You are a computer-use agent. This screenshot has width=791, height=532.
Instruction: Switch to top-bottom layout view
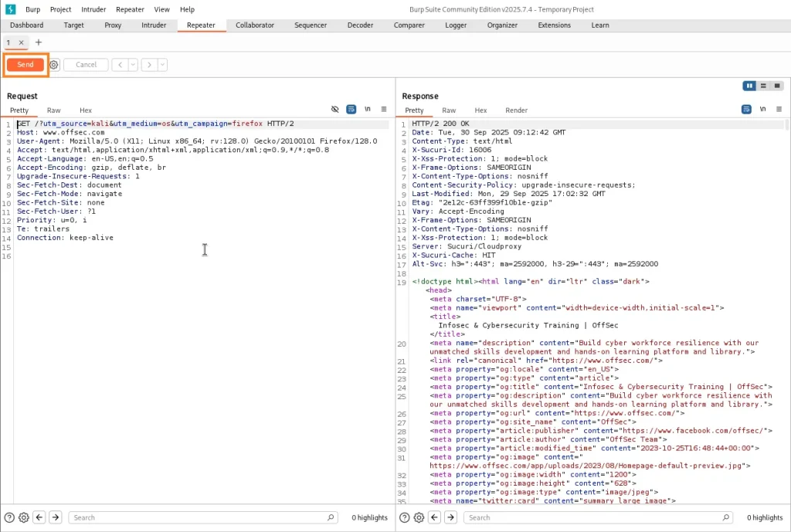(763, 86)
